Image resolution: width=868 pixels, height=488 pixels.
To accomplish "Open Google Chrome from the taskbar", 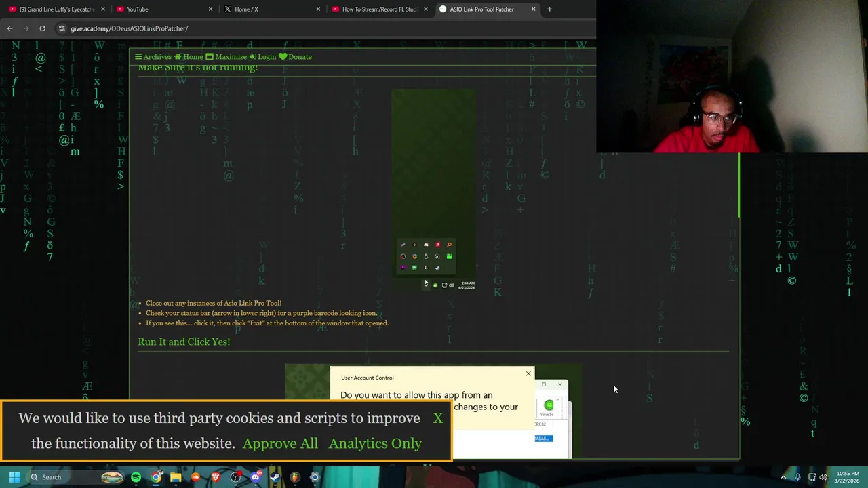I will point(156,477).
